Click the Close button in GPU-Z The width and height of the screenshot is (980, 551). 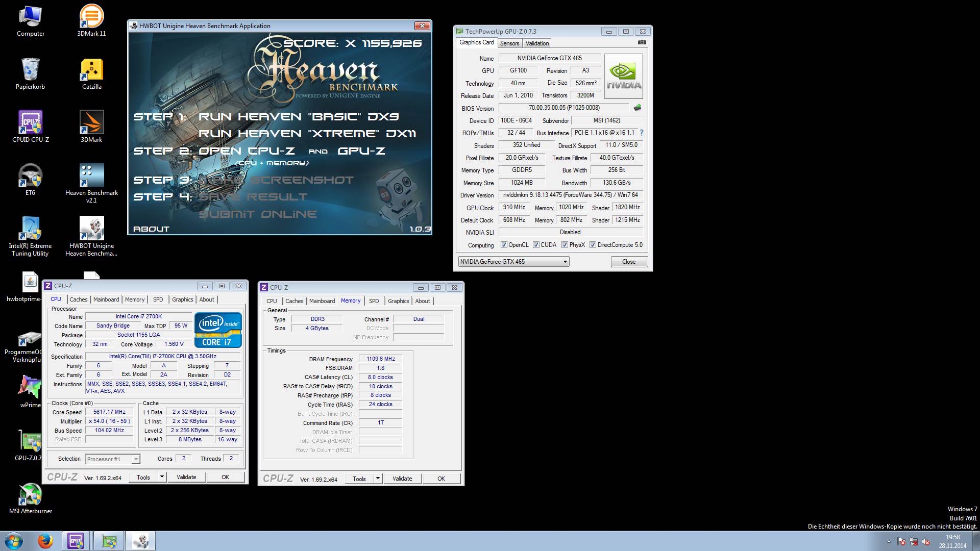click(629, 262)
